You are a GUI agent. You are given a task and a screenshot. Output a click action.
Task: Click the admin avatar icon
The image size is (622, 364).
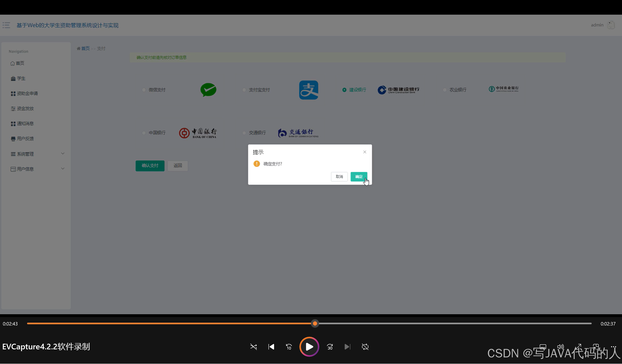(x=611, y=25)
